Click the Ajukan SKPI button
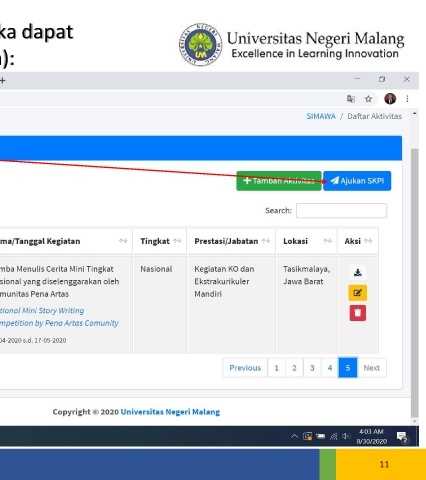This screenshot has width=426, height=480. point(357,181)
